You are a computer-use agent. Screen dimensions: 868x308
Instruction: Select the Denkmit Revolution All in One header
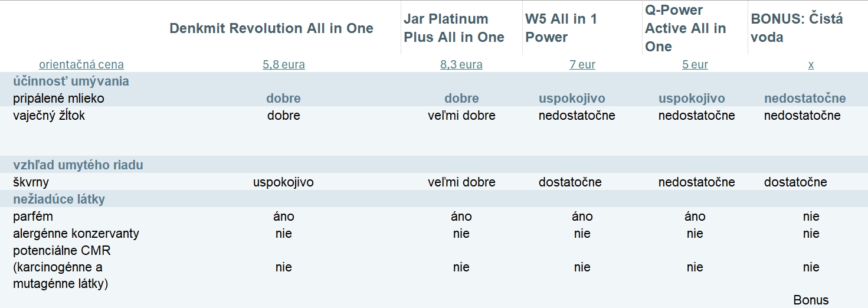click(x=271, y=28)
